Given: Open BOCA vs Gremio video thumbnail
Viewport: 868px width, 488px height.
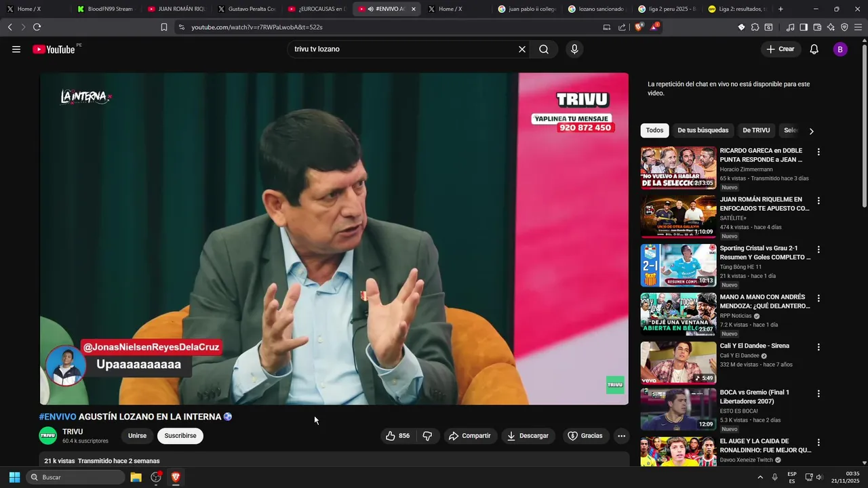Looking at the screenshot, I should click(678, 409).
